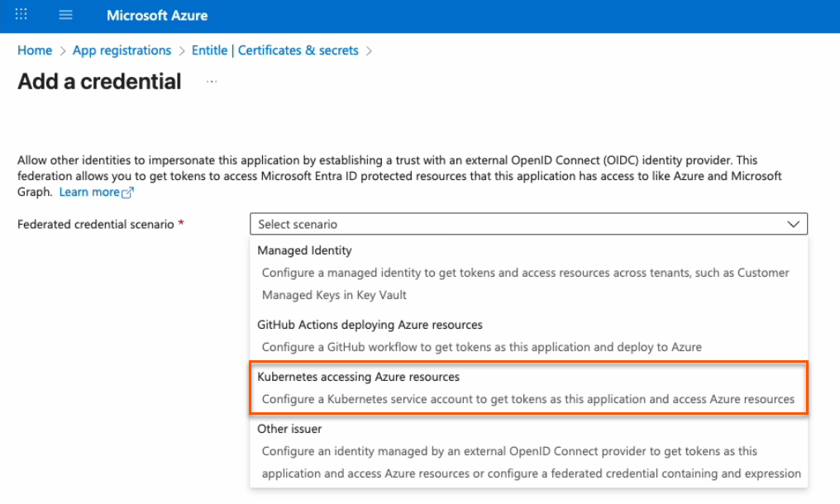Viewport: 840px width, 504px height.
Task: Open the App registrations breadcrumb
Action: (x=122, y=50)
